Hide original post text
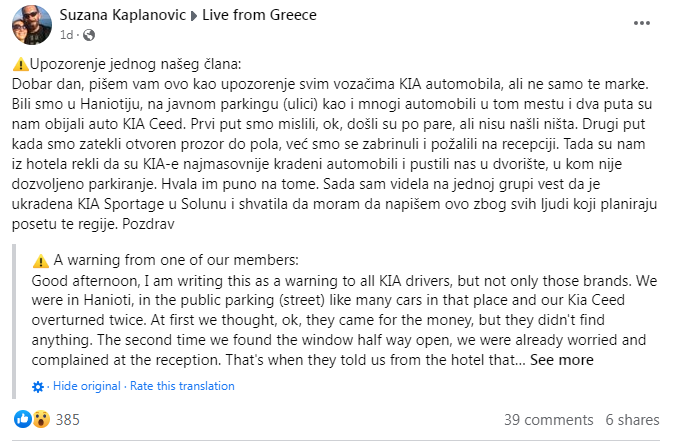The image size is (675, 447). pos(87,386)
